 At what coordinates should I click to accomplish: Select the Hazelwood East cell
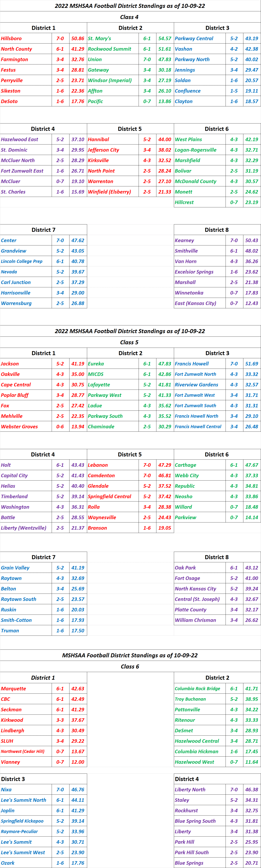pyautogui.click(x=26, y=140)
